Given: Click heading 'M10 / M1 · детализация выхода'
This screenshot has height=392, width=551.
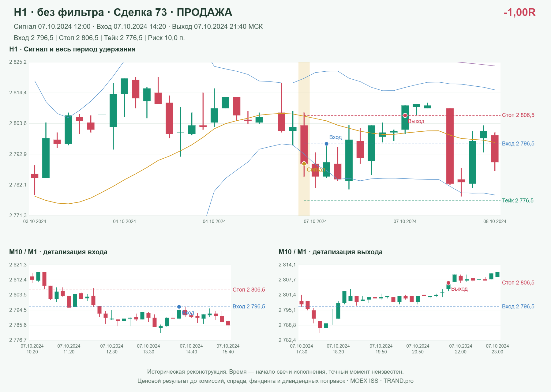Looking at the screenshot, I should pyautogui.click(x=331, y=252).
